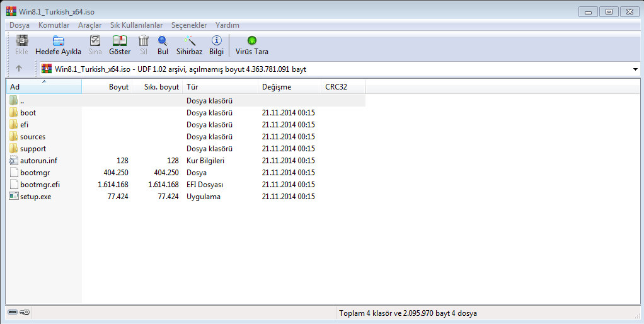Click the WinRAR archive icon in address bar
Viewport: 644px width, 324px height.
pos(47,69)
